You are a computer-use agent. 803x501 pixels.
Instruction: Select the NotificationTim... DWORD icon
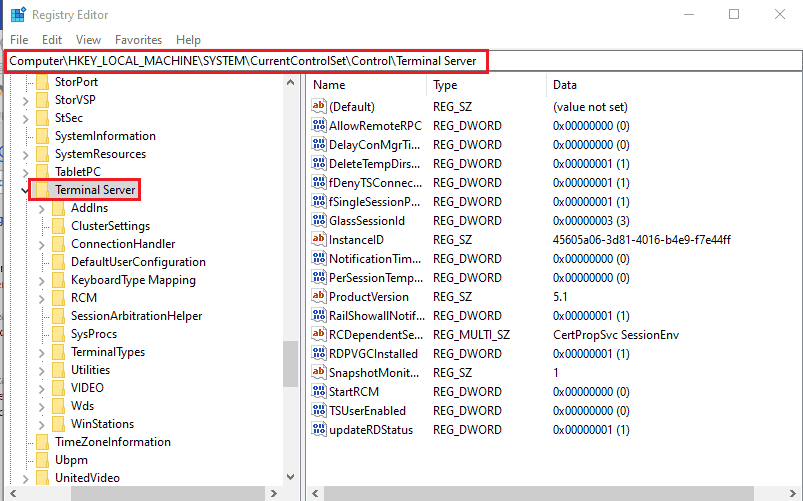pos(319,258)
